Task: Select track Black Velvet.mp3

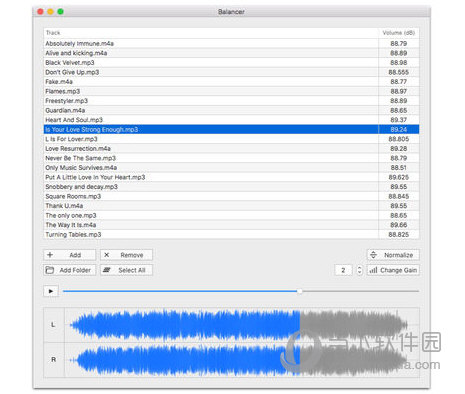Action: pyautogui.click(x=231, y=63)
